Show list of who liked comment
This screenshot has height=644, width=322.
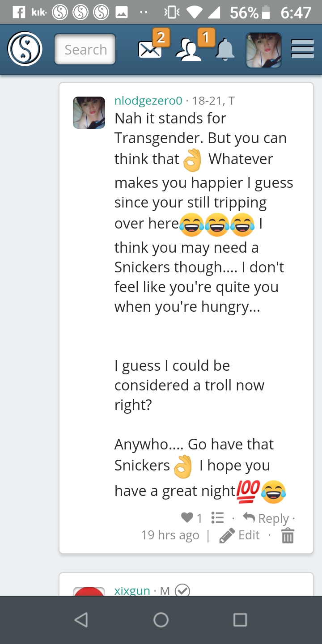coord(217,518)
